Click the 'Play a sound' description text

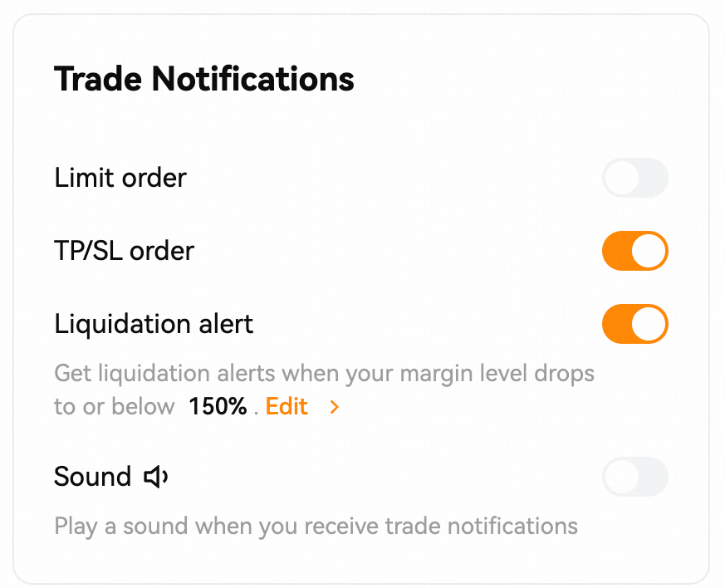316,526
